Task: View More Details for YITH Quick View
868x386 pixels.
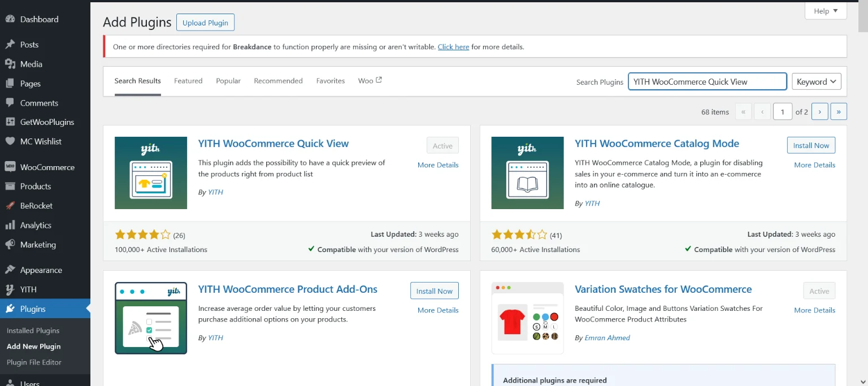Action: click(x=438, y=165)
